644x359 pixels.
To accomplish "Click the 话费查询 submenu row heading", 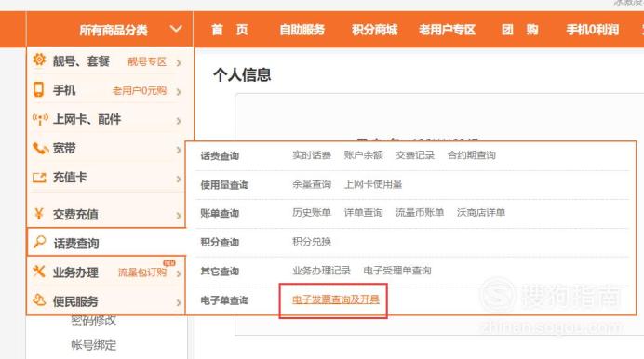I will [x=220, y=156].
